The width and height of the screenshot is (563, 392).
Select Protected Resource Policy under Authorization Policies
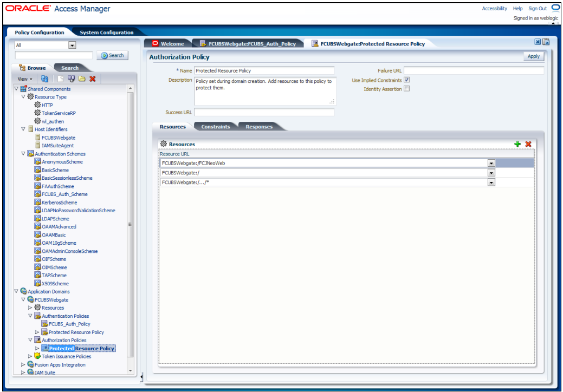tap(82, 348)
